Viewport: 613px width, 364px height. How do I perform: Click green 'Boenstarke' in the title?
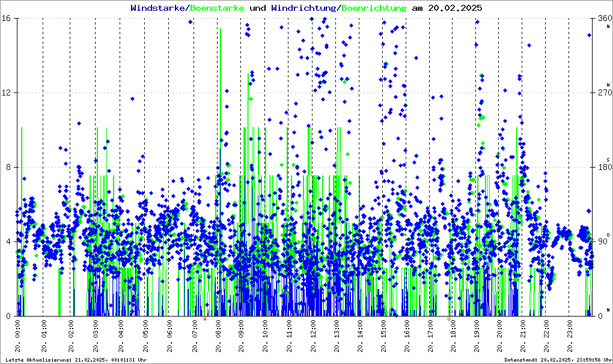click(x=217, y=8)
